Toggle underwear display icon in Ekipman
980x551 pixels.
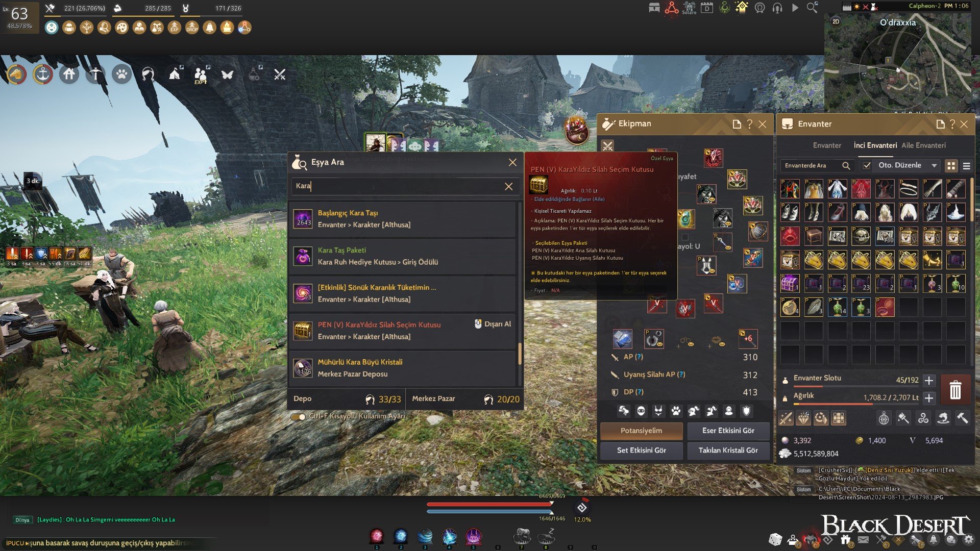(x=658, y=411)
